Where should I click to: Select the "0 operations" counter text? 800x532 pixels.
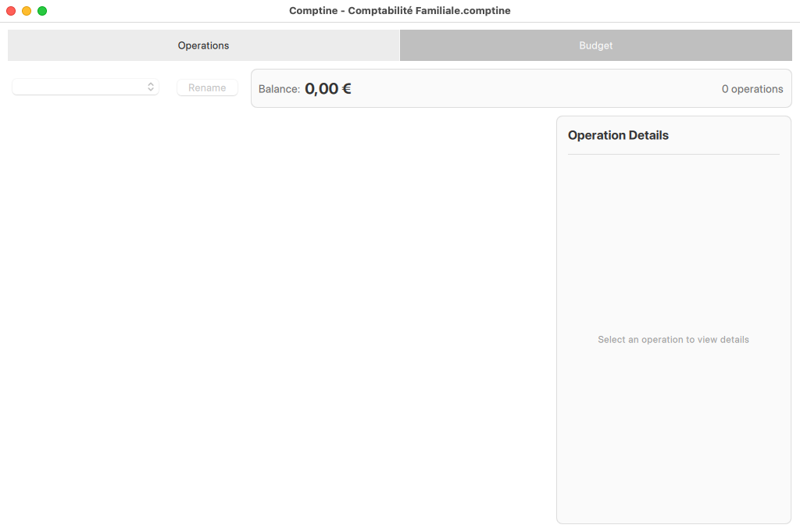pos(752,89)
